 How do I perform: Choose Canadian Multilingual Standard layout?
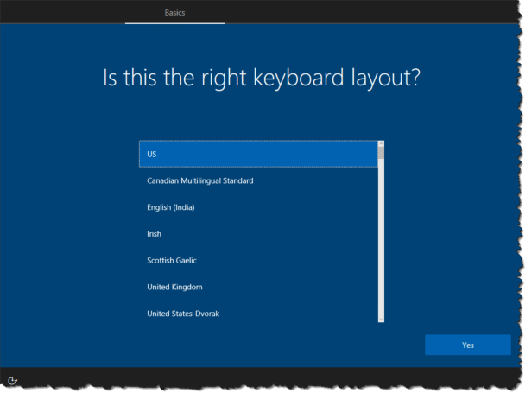pos(257,180)
